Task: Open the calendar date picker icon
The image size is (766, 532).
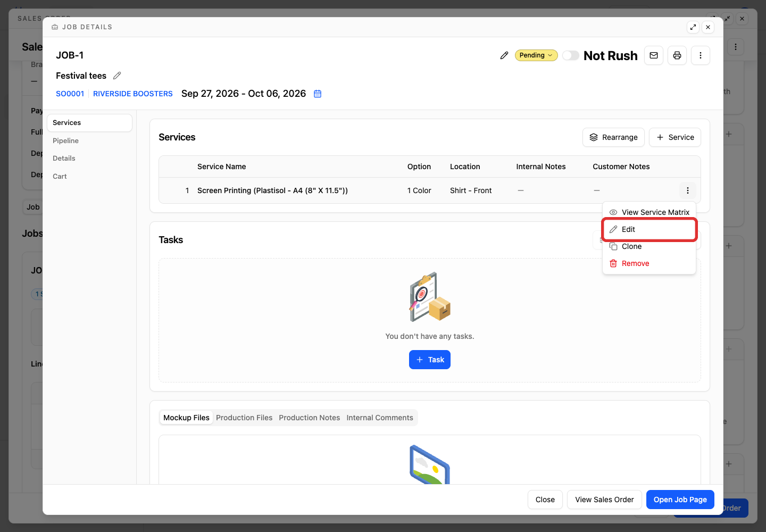Action: point(318,94)
